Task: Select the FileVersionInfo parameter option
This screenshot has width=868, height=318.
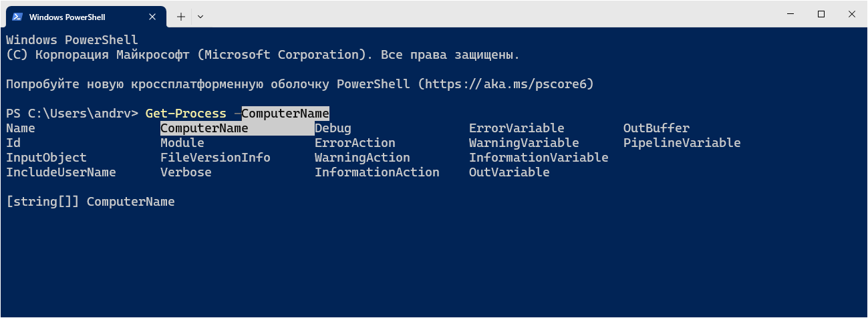Action: point(215,158)
